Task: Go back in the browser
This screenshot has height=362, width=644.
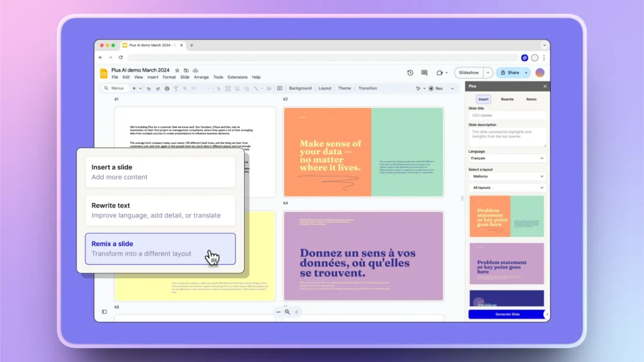Action: point(101,57)
